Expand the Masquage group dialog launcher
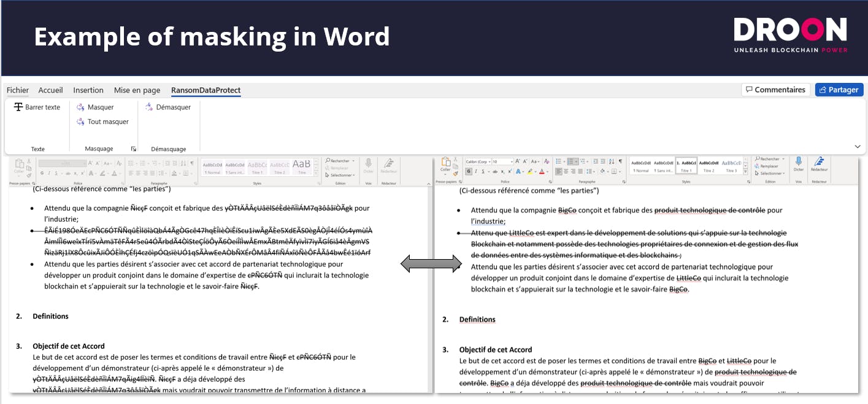 pos(133,149)
